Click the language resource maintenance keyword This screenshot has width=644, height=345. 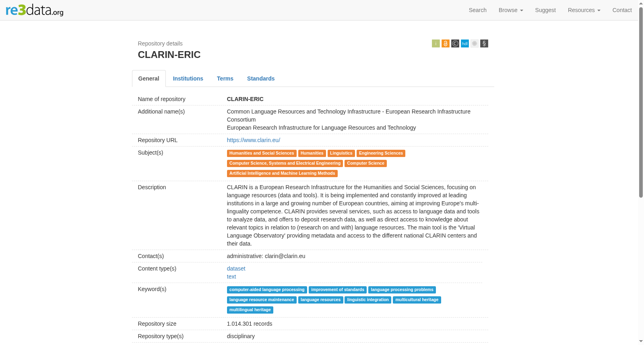pyautogui.click(x=262, y=300)
